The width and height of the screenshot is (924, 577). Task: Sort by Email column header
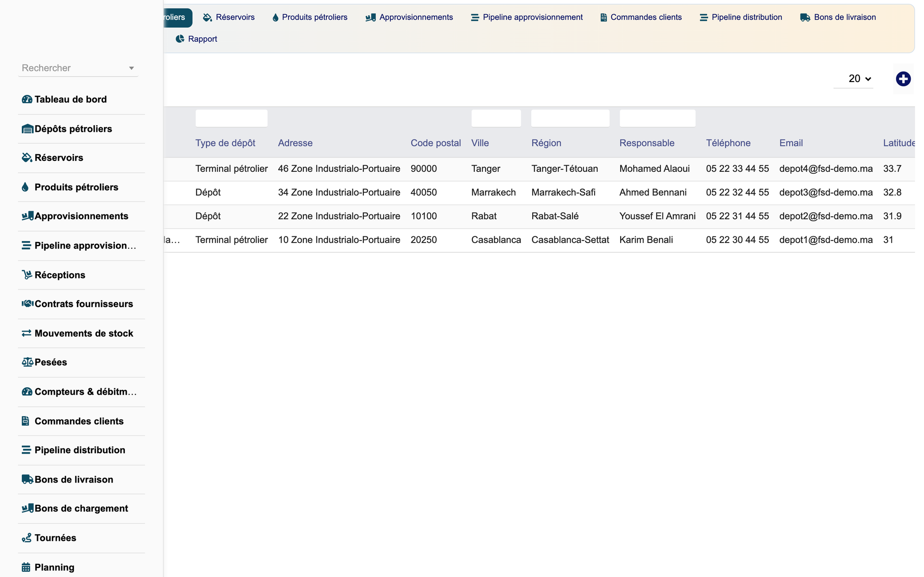tap(791, 143)
